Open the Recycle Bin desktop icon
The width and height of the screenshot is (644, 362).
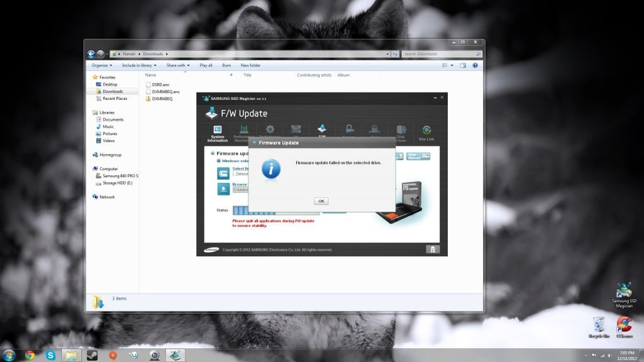pyautogui.click(x=599, y=327)
